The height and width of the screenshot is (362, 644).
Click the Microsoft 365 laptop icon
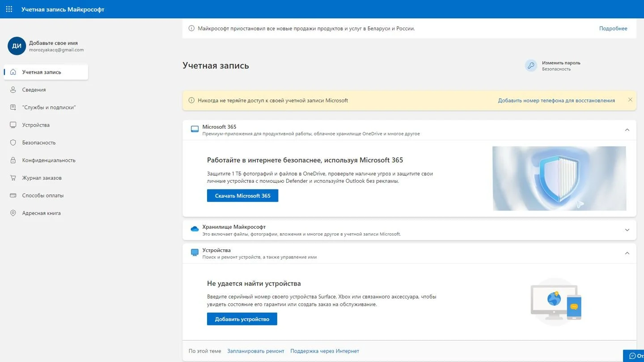[x=195, y=129]
